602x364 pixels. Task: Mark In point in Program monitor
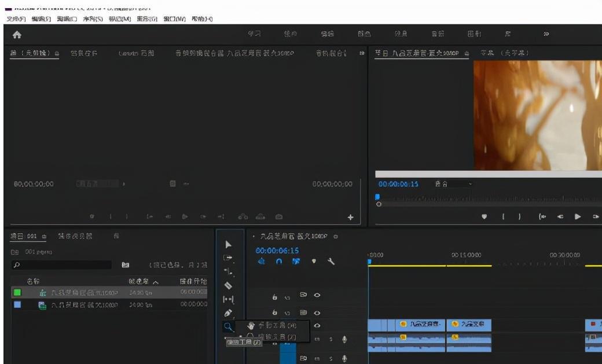tap(503, 216)
